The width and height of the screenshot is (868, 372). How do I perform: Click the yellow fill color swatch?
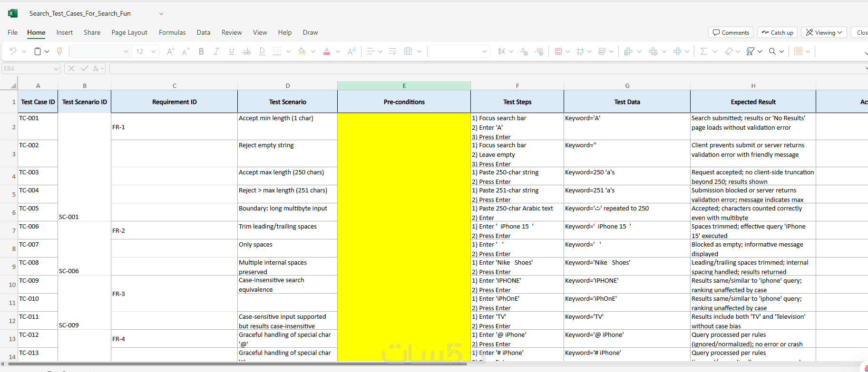pos(302,51)
